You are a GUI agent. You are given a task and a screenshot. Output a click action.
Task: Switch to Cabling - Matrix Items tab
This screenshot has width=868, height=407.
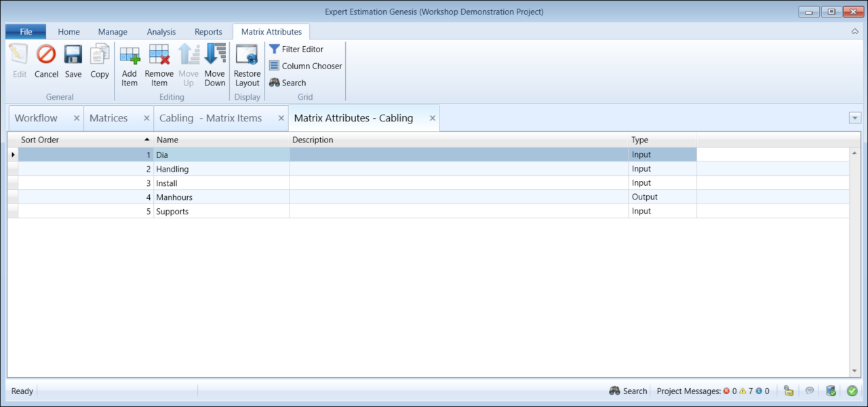coord(210,118)
